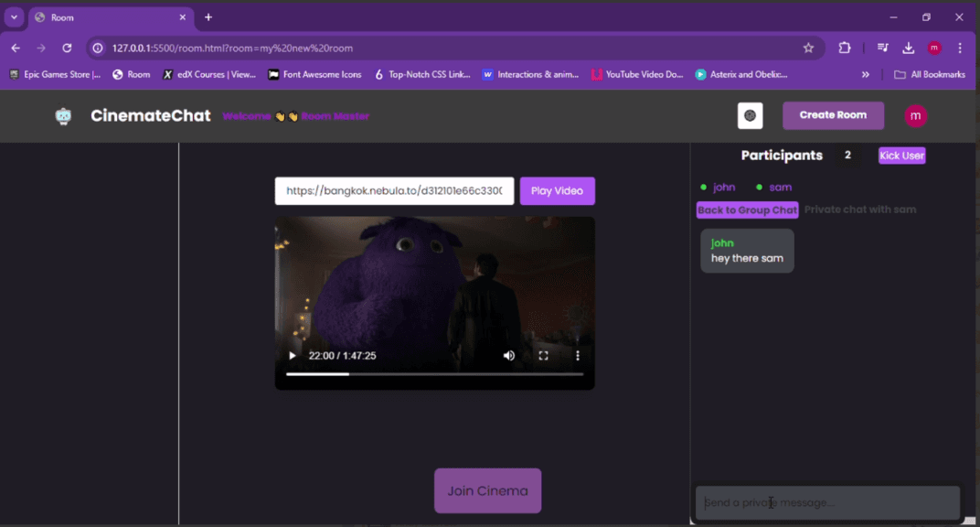Reload the page with the refresh icon
This screenshot has width=980, height=527.
pos(67,48)
